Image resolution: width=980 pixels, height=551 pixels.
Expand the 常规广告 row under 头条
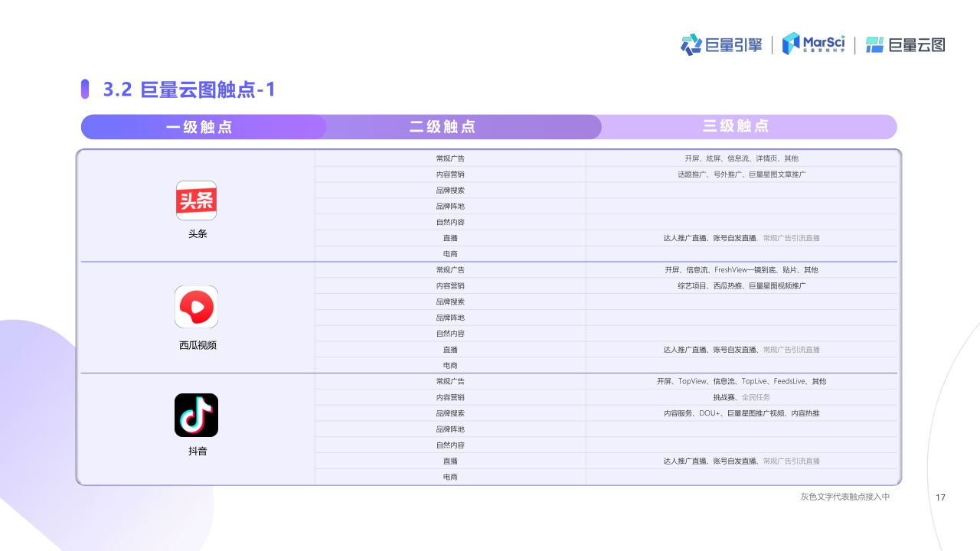[x=450, y=158]
